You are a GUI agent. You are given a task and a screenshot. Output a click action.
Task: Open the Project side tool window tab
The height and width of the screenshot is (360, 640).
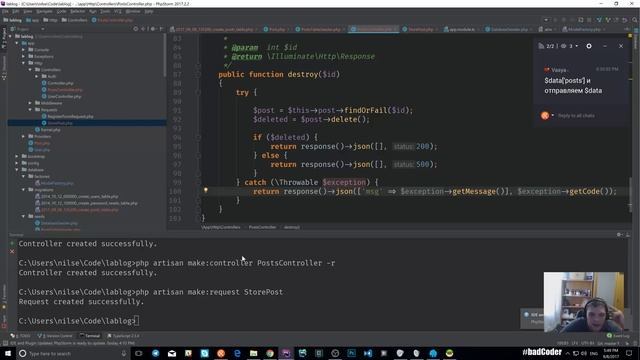(4, 39)
